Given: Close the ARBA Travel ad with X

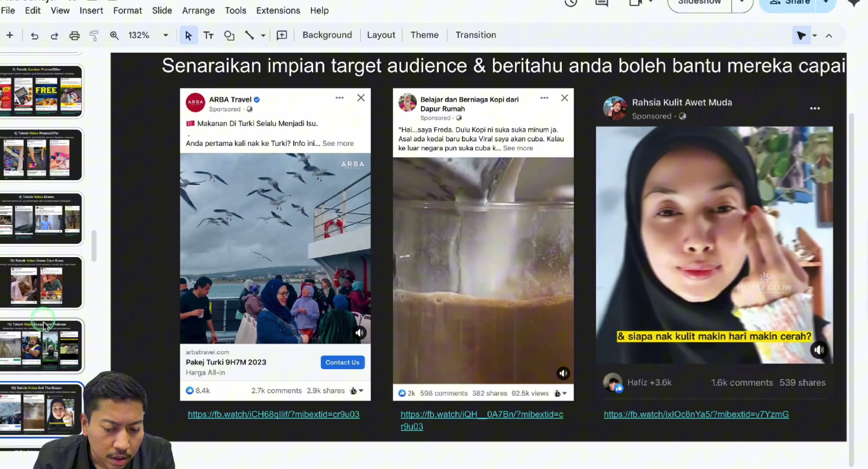Looking at the screenshot, I should [361, 98].
